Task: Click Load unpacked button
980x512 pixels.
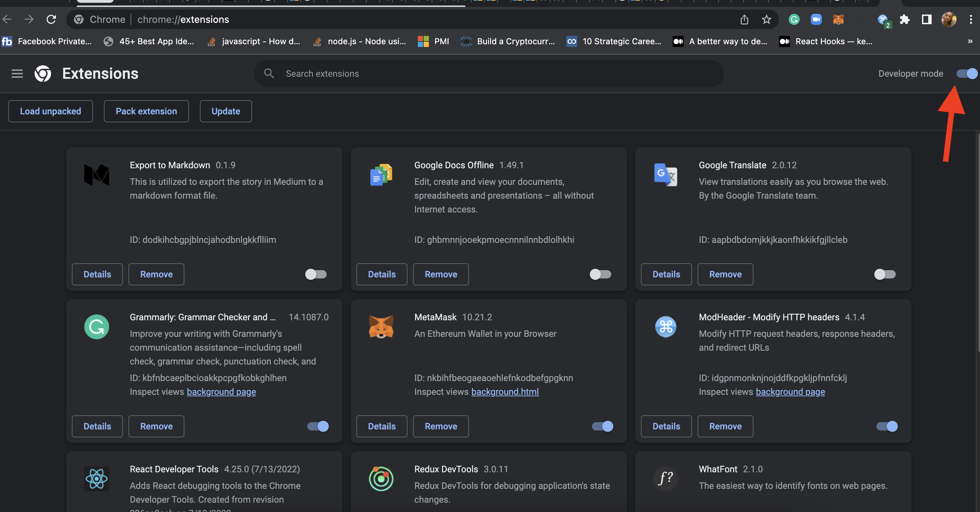Action: click(x=50, y=111)
